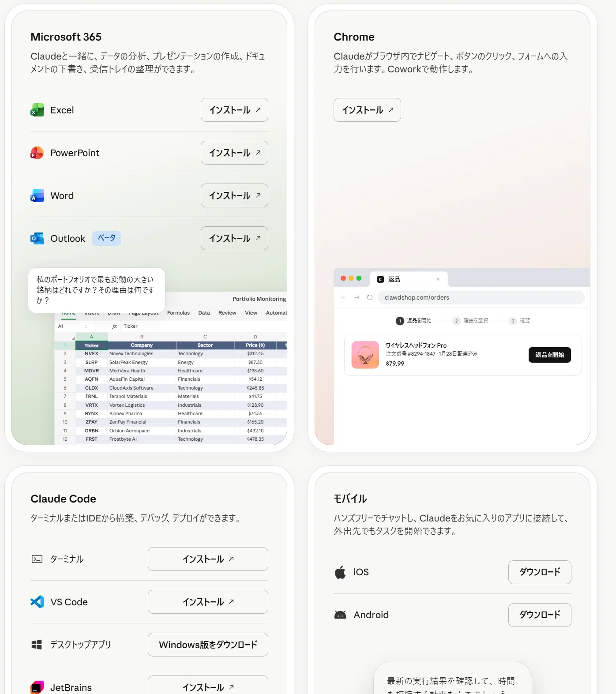Viewport: 616px width, 694px height.
Task: Click the VS Code logo icon
Action: point(37,602)
